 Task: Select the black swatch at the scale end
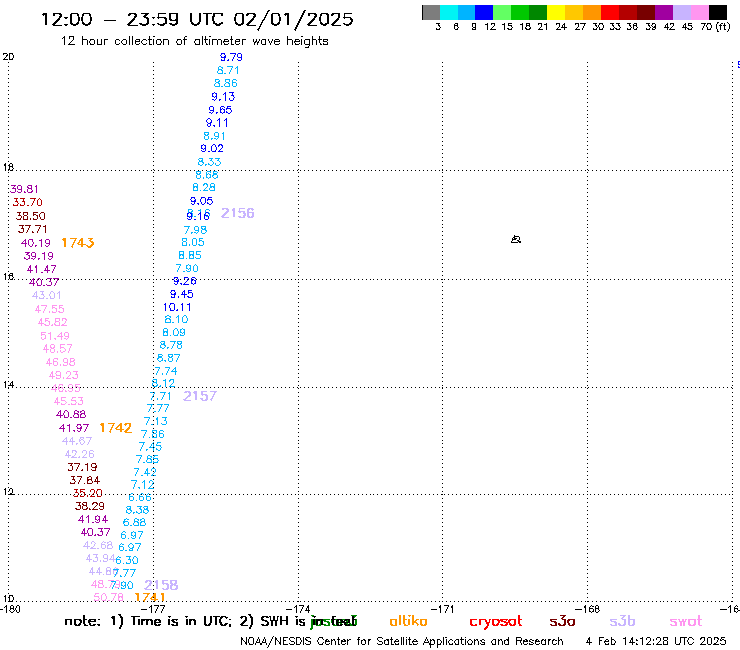718,12
